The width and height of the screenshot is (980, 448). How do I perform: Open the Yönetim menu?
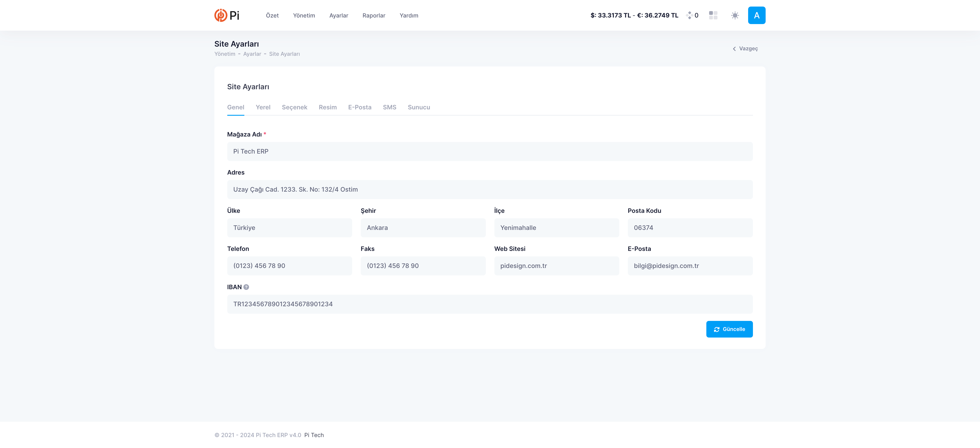[304, 16]
